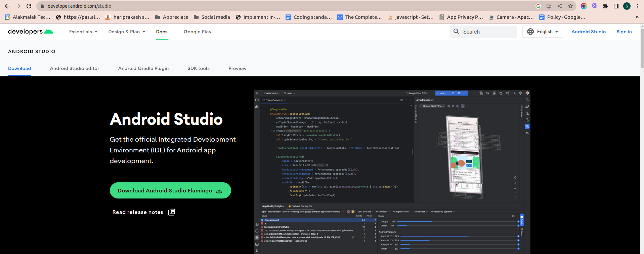Open the Chrome extensions puzzle icon
Image resolution: width=644 pixels, height=254 pixels.
point(605,6)
